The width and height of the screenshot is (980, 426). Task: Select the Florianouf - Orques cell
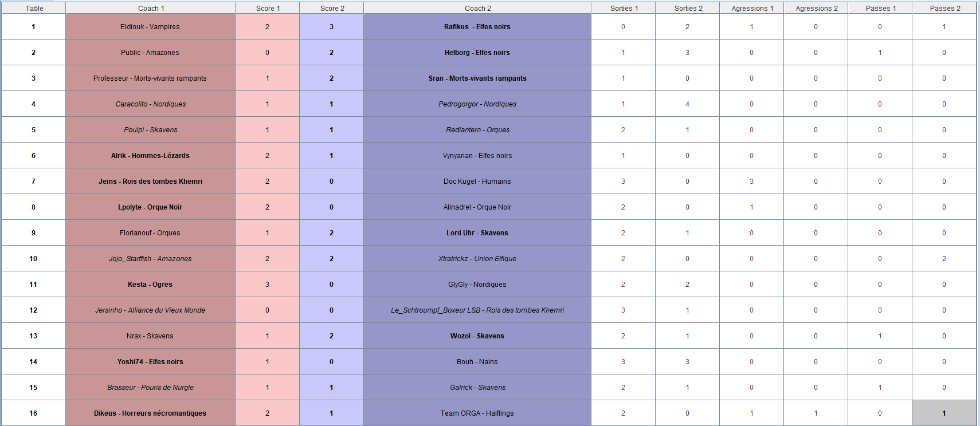click(x=150, y=233)
